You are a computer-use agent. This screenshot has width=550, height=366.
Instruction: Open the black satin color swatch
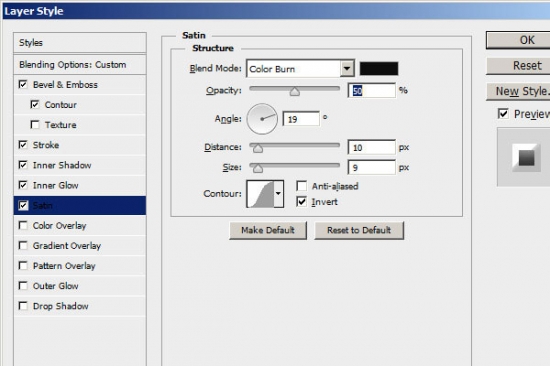379,68
